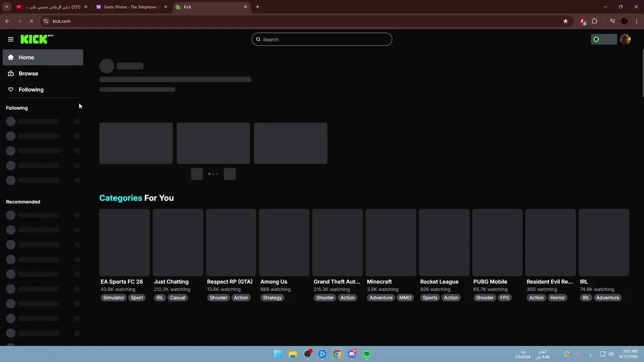
Task: Open File Explorer from the taskbar
Action: click(x=292, y=354)
